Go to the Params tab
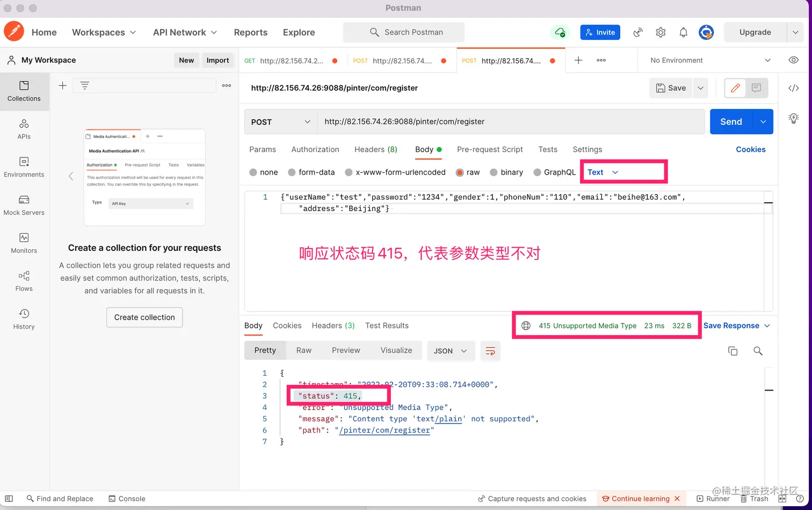 [x=263, y=149]
